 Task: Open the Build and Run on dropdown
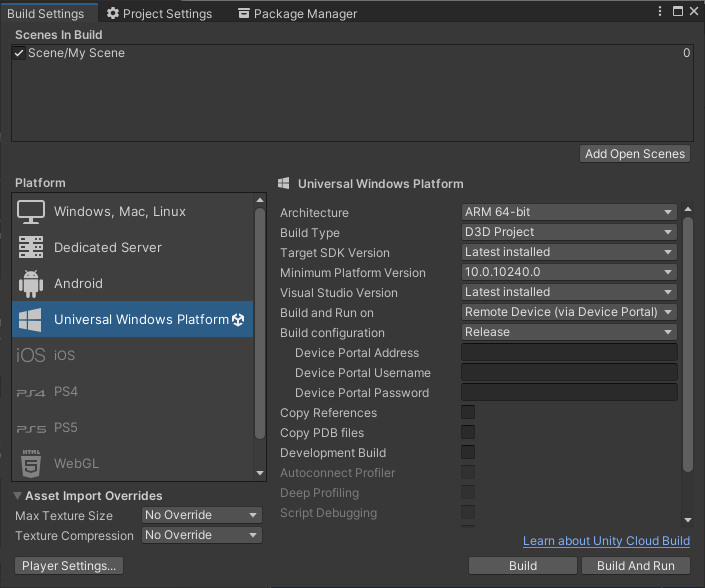coord(569,312)
